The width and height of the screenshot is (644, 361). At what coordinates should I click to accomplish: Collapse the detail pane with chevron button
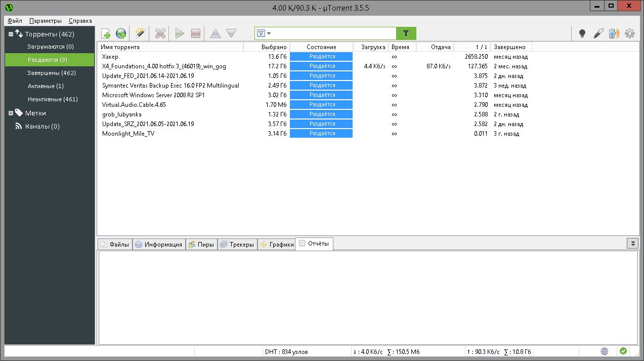[x=632, y=244]
